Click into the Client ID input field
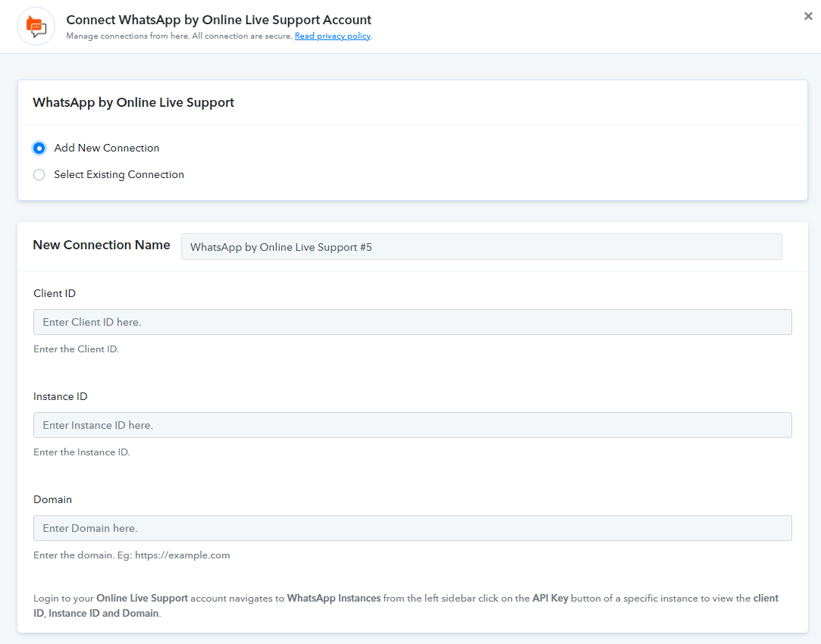The height and width of the screenshot is (644, 821). [412, 322]
